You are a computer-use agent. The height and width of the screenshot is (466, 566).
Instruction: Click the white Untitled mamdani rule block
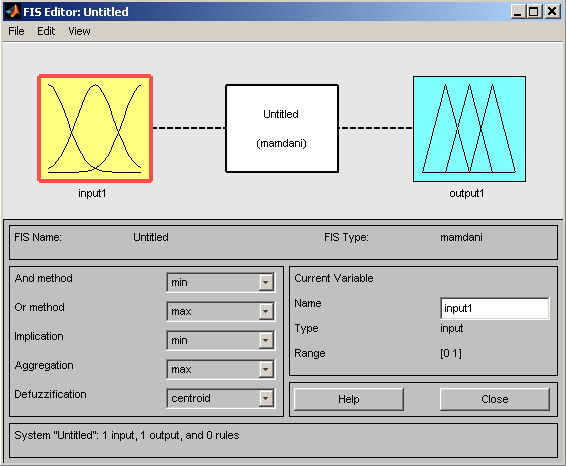(282, 129)
